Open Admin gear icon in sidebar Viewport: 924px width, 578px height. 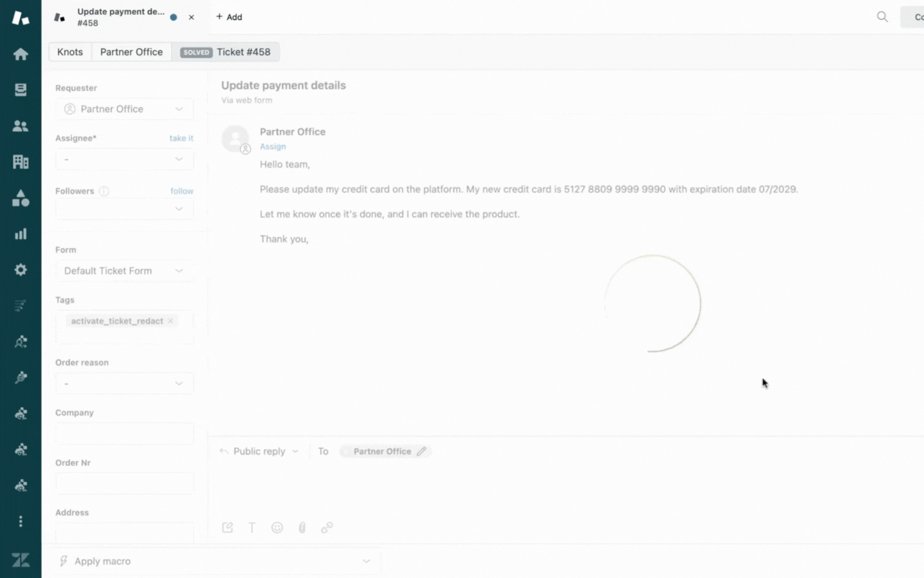(20, 270)
